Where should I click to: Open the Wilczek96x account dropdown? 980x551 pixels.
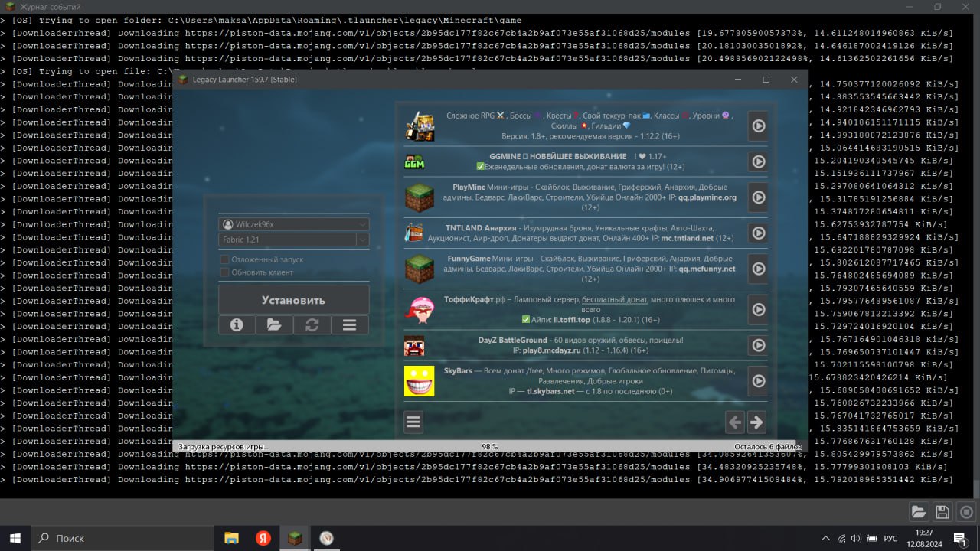click(293, 223)
